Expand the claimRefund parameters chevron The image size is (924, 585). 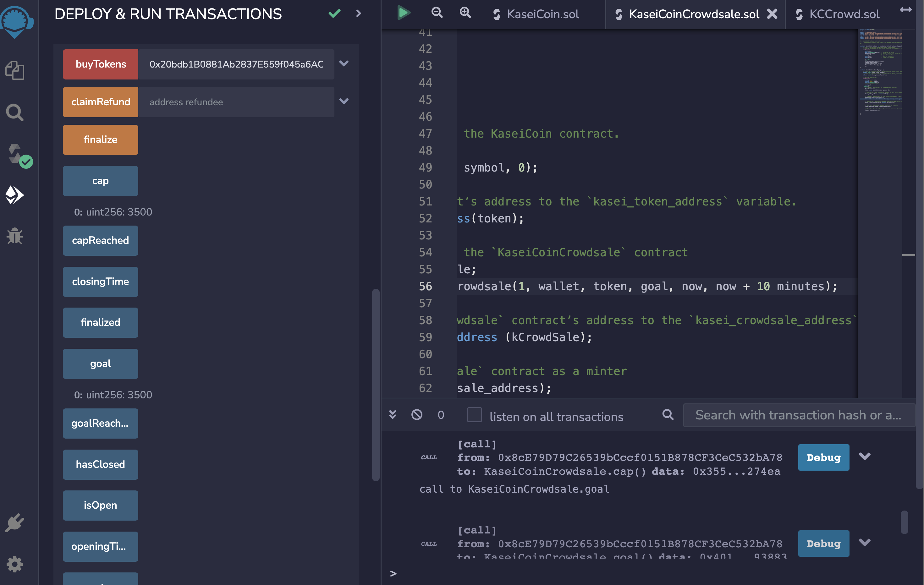coord(344,101)
